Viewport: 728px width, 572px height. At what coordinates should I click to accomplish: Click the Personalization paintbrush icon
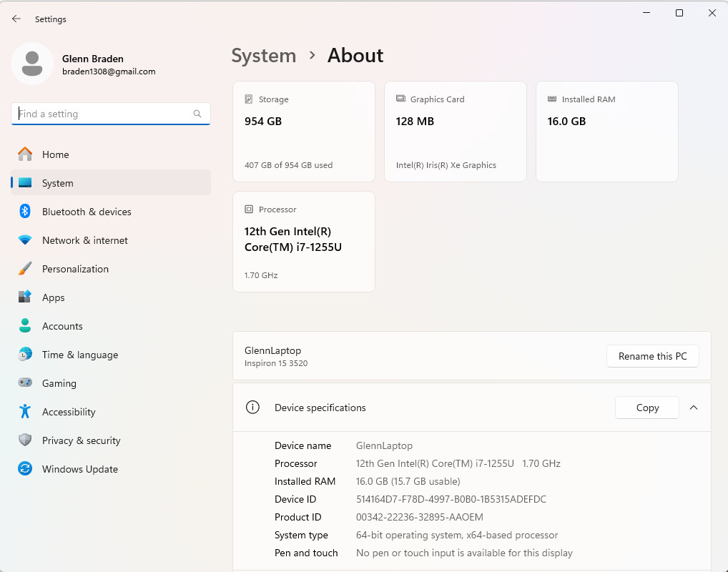pos(25,269)
